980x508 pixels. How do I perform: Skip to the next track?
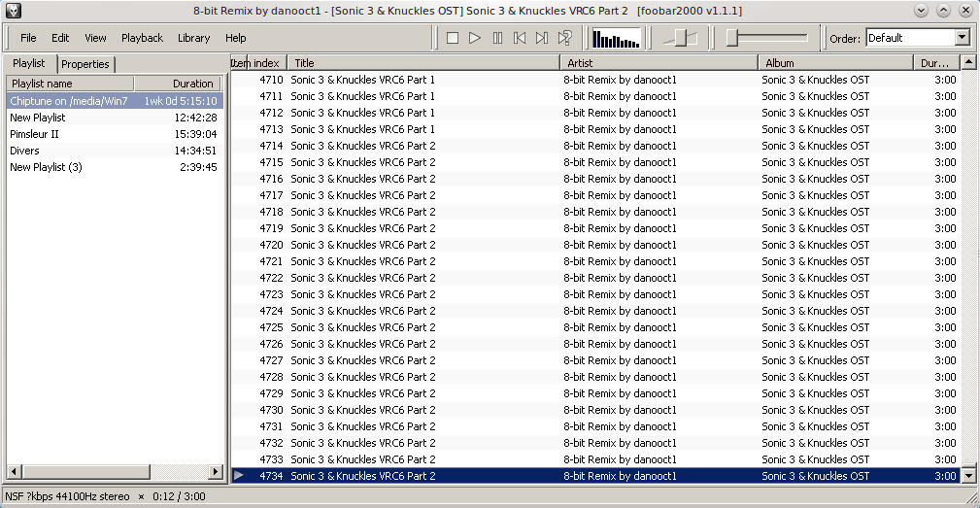coord(542,38)
